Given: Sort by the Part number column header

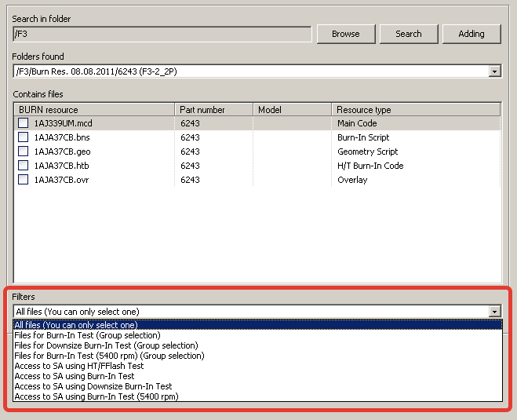Looking at the screenshot, I should (x=213, y=110).
